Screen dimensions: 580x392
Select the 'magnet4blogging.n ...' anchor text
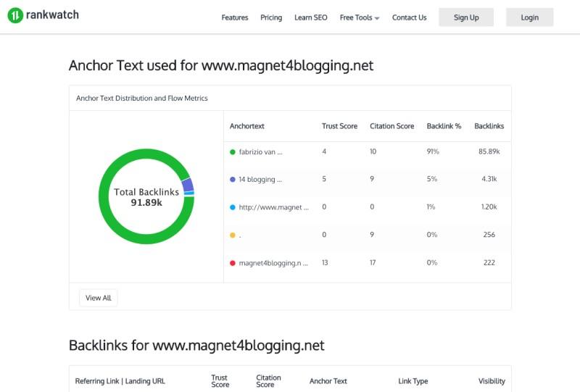273,263
